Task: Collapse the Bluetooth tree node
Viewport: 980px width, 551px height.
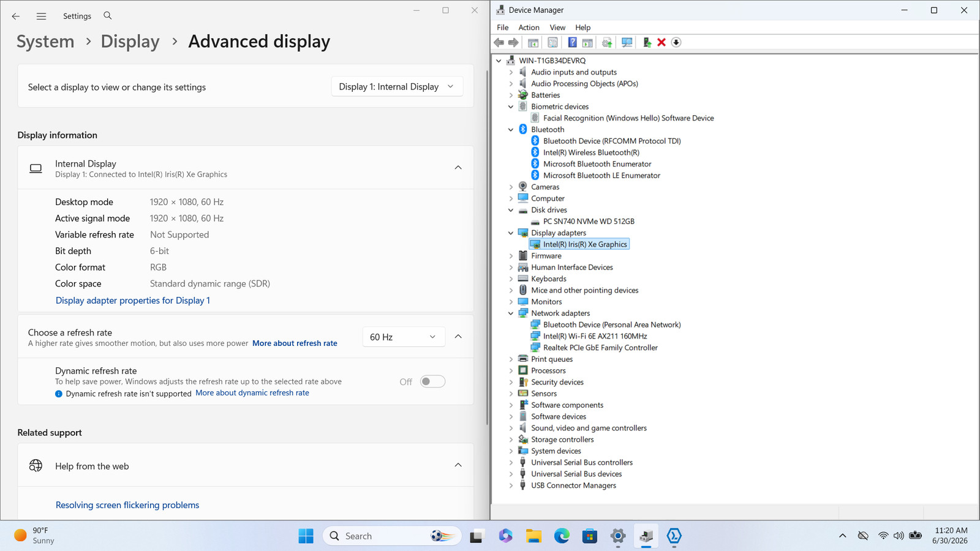Action: [511, 130]
